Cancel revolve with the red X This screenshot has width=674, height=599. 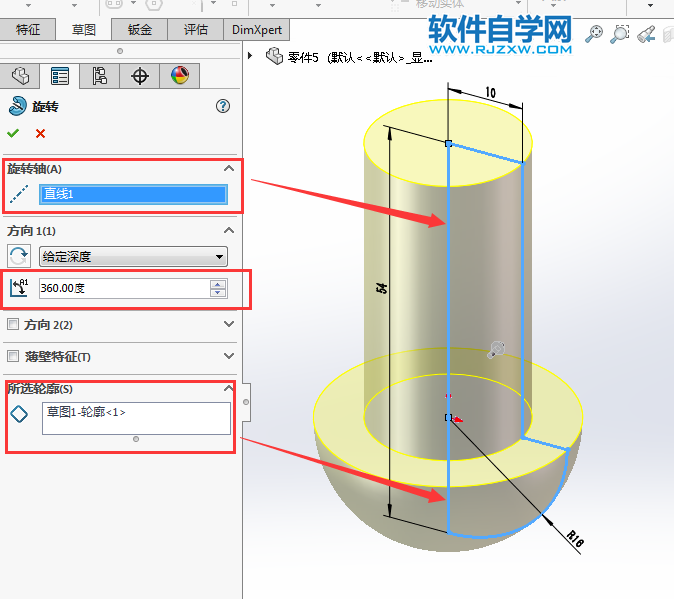(40, 133)
